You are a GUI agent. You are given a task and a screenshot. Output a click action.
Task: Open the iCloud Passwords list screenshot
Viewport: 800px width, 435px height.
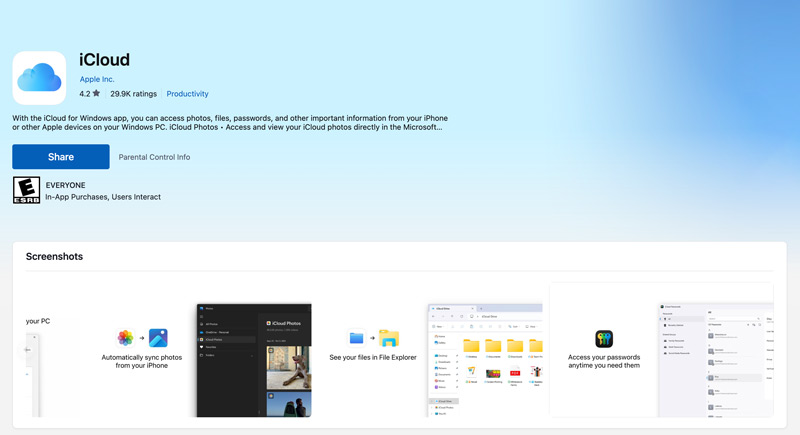coord(716,361)
